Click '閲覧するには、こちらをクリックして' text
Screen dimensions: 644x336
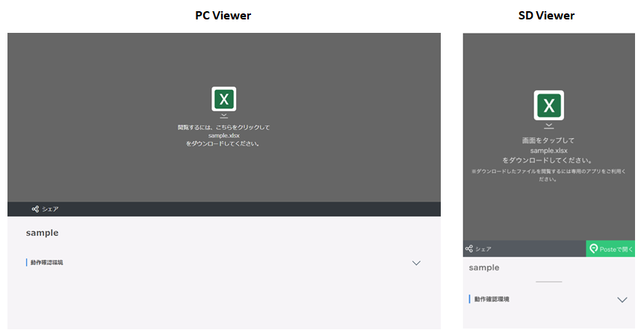coord(224,127)
